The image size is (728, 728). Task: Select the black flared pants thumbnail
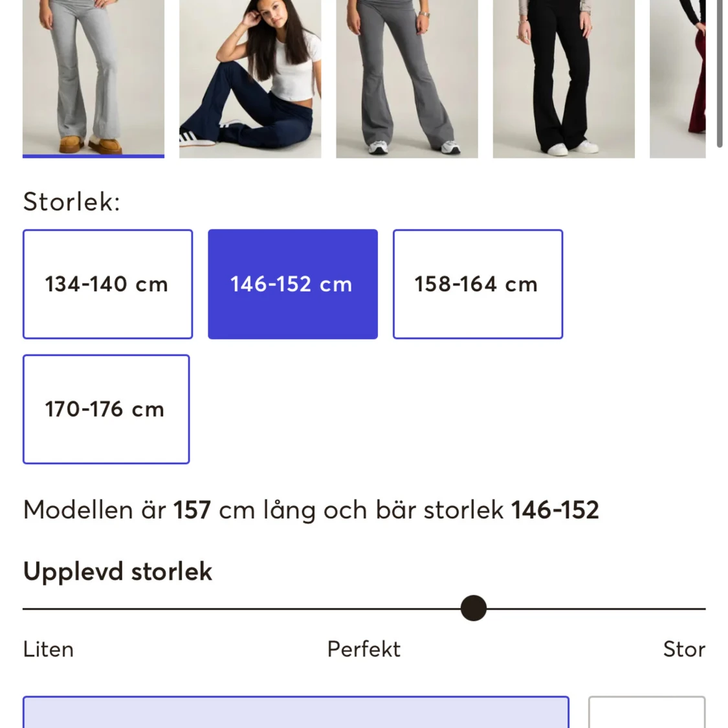pyautogui.click(x=564, y=78)
